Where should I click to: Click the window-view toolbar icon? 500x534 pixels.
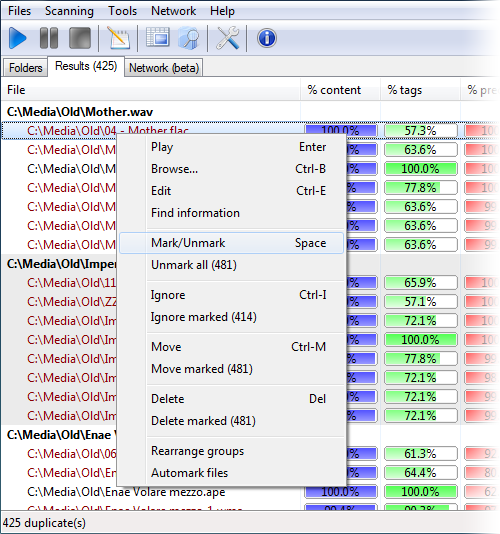pyautogui.click(x=158, y=37)
